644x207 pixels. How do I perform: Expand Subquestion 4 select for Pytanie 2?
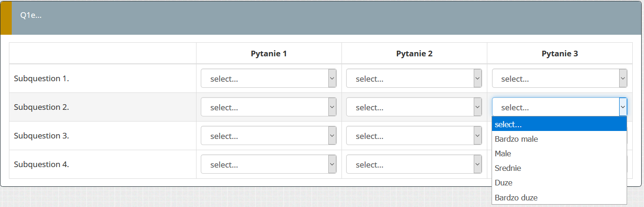[414, 164]
